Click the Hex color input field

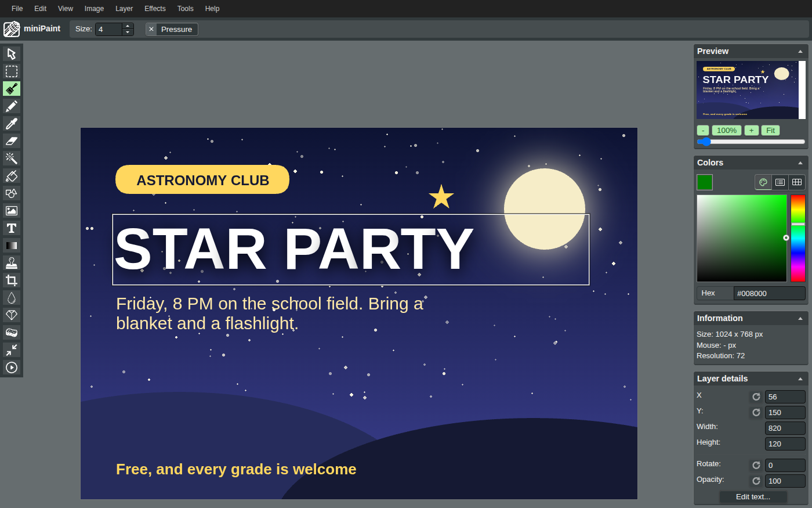[770, 293]
